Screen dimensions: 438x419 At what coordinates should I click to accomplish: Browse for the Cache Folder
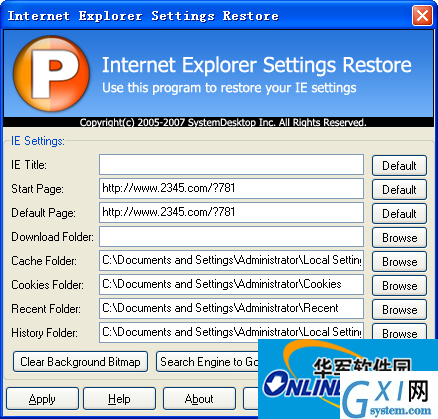click(x=399, y=261)
